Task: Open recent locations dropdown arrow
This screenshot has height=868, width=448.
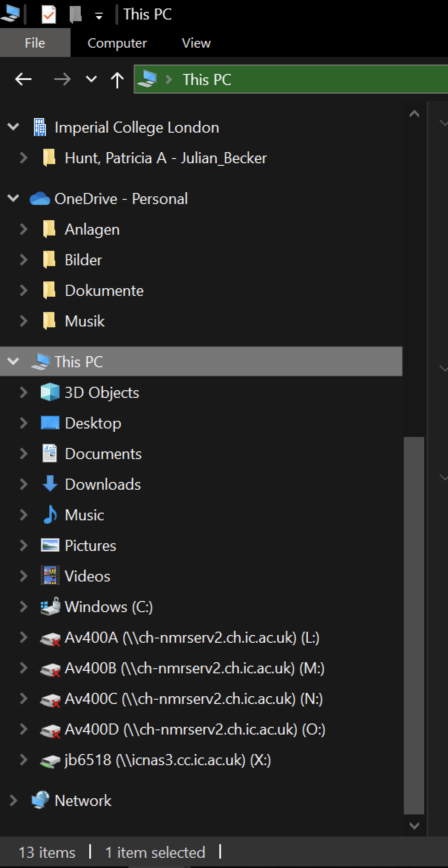Action: coord(91,79)
